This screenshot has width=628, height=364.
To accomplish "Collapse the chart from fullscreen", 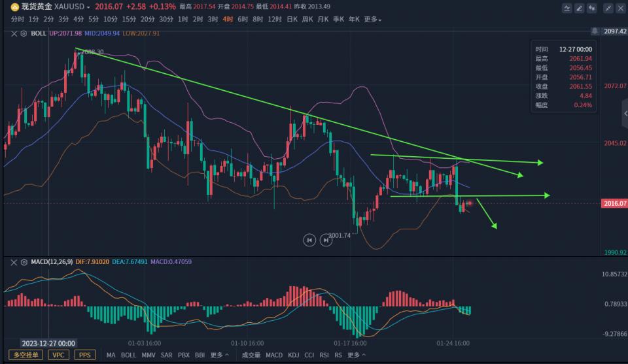I will click(608, 8).
